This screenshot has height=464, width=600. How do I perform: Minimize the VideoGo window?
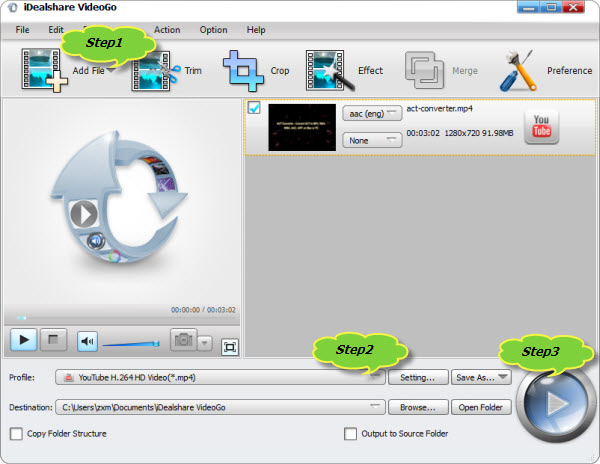point(528,7)
